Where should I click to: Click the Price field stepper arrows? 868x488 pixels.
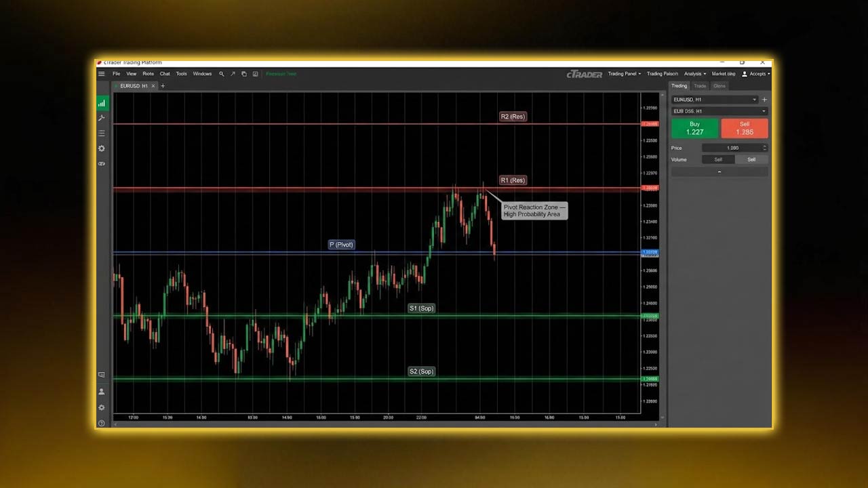[765, 148]
